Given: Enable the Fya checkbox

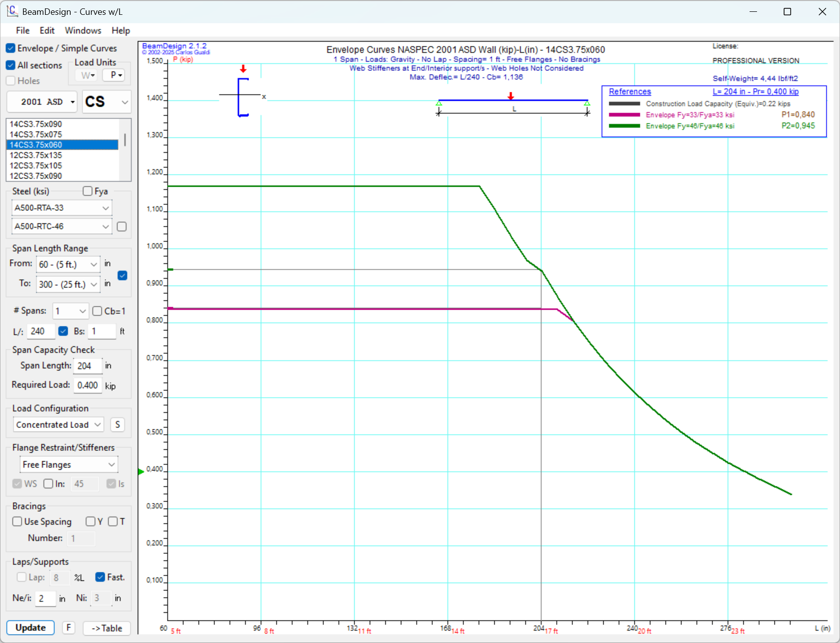Looking at the screenshot, I should 88,191.
